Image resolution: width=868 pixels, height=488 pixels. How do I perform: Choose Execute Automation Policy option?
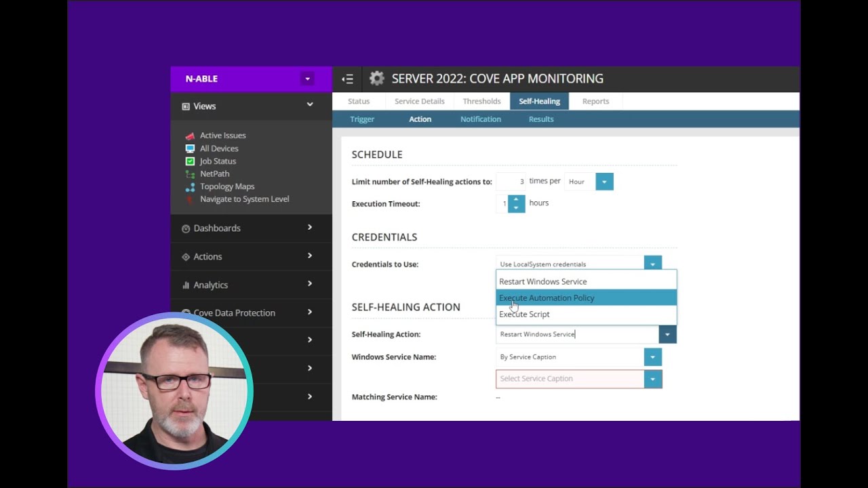tap(587, 298)
